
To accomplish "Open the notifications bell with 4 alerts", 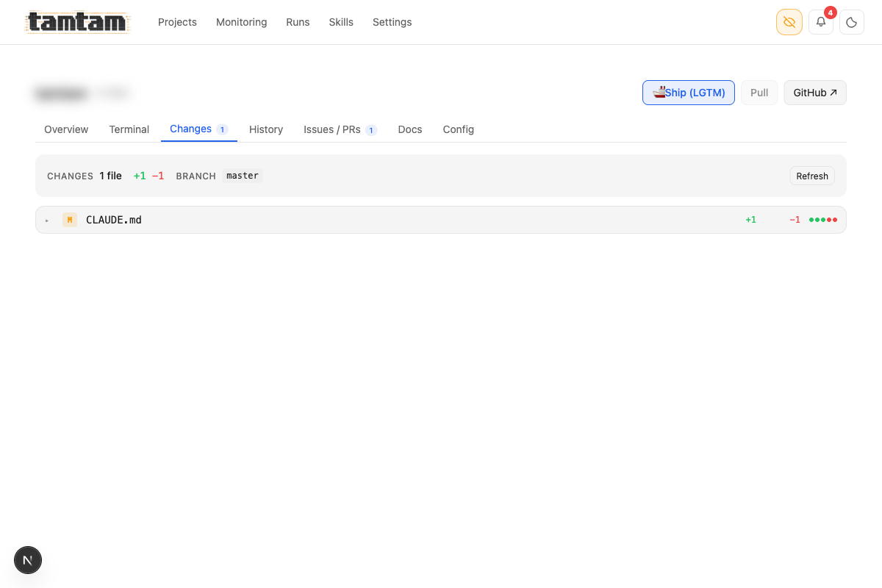I will pyautogui.click(x=820, y=22).
